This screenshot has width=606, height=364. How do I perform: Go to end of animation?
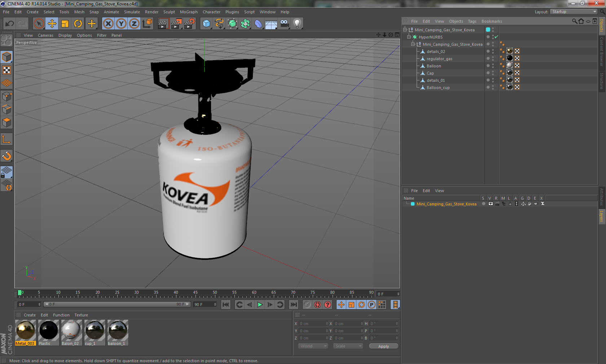(x=294, y=305)
